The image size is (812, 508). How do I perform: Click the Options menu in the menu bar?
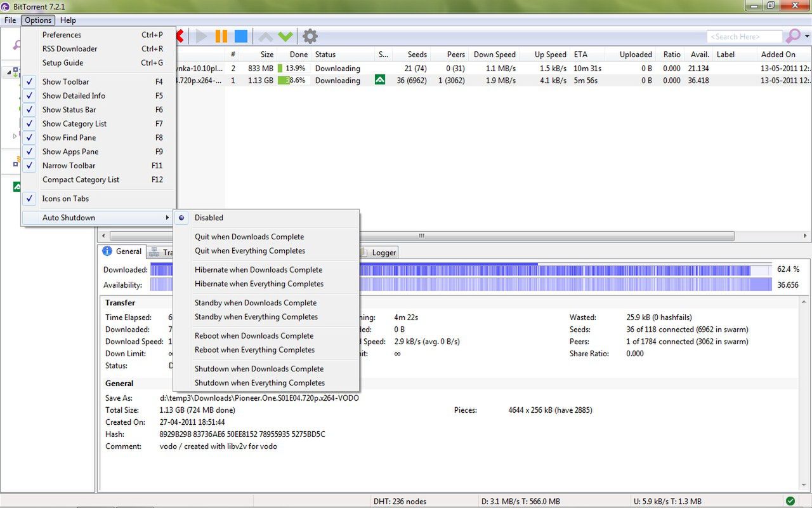click(38, 20)
